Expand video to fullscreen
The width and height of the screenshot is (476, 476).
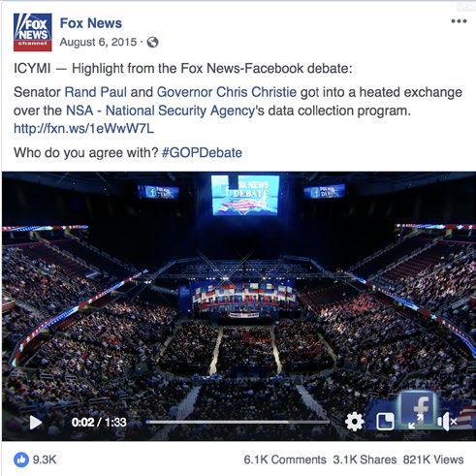[416, 422]
